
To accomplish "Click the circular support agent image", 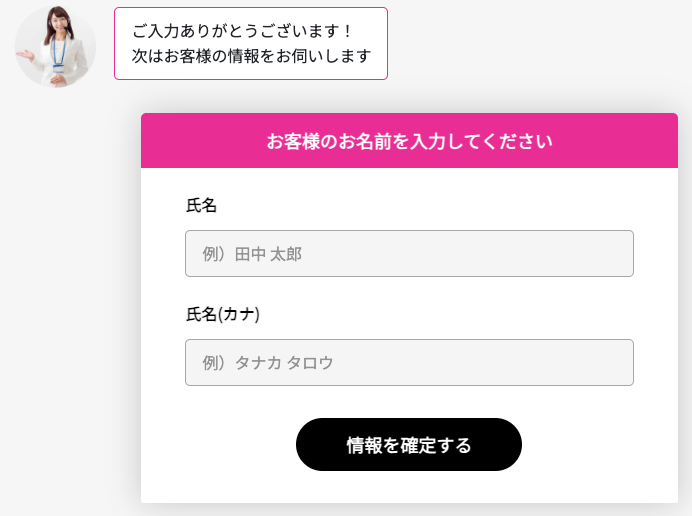I will pos(55,46).
